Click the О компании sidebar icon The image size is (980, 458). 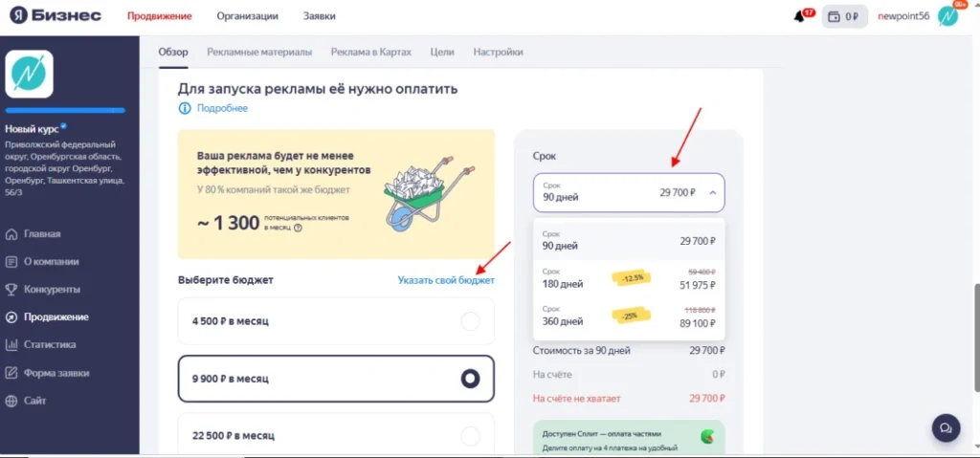[11, 262]
